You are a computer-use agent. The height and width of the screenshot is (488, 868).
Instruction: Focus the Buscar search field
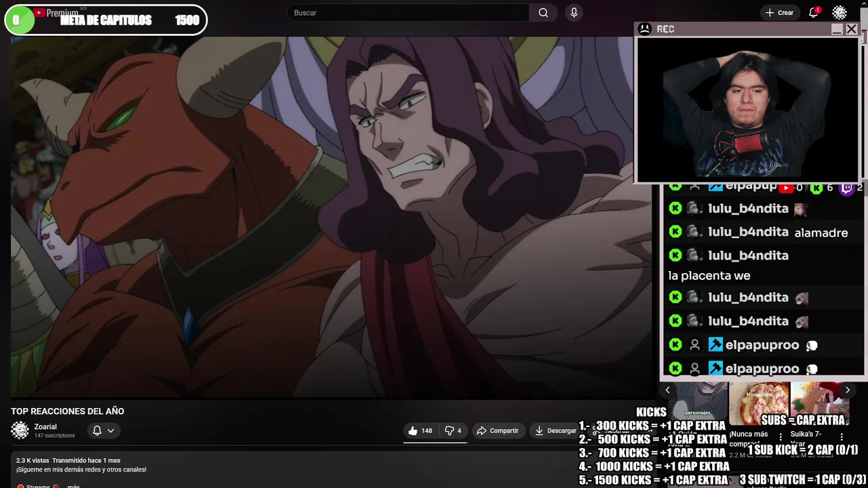[408, 13]
